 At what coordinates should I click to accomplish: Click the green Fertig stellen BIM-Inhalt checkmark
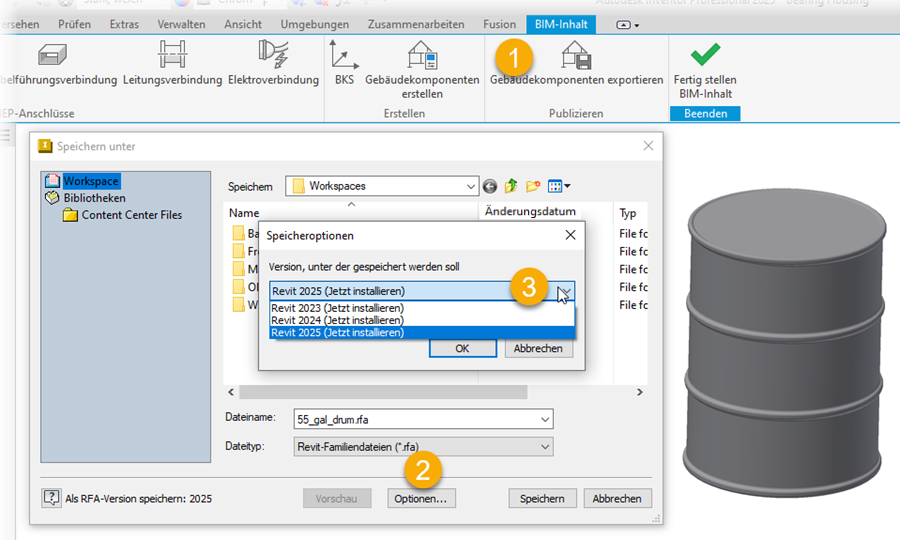coord(705,55)
